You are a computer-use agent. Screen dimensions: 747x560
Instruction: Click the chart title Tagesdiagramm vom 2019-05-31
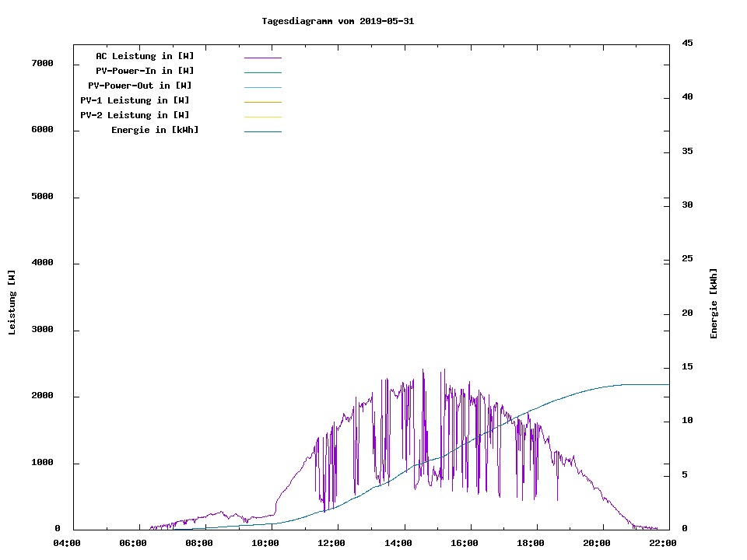338,22
